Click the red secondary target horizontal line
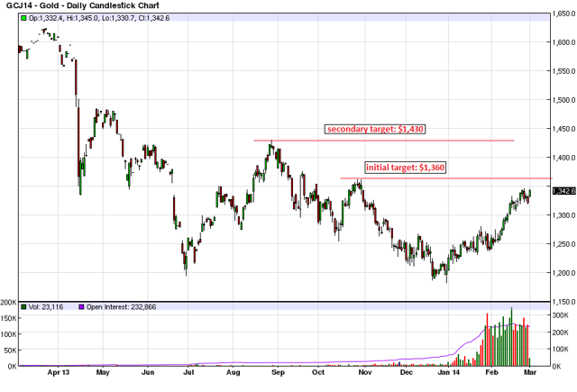The image size is (577, 392). (384, 141)
